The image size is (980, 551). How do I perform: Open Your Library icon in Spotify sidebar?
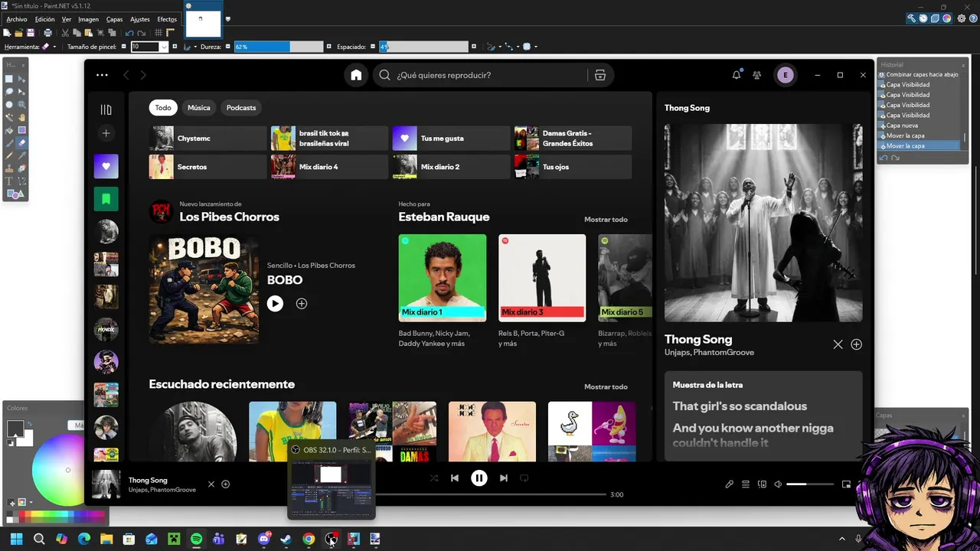106,109
